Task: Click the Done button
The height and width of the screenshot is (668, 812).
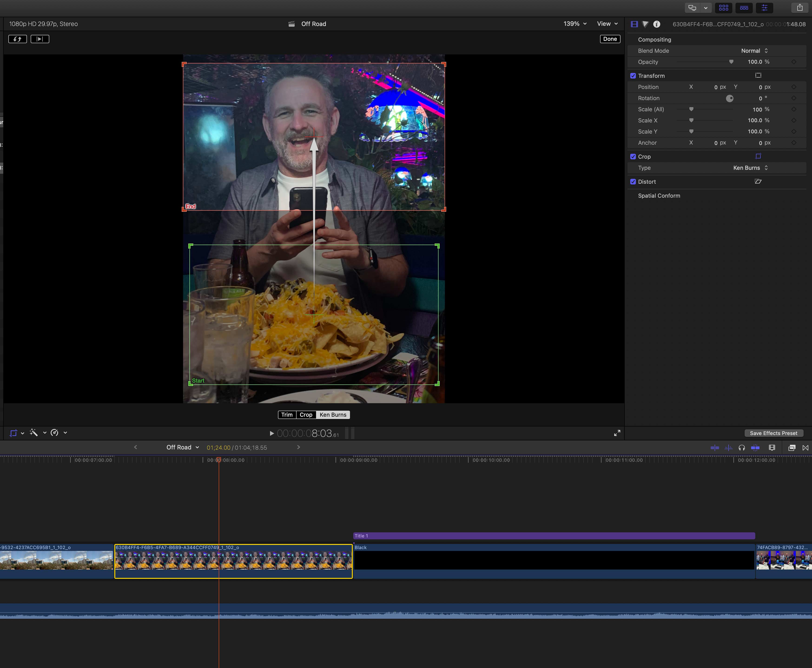Action: pos(610,39)
